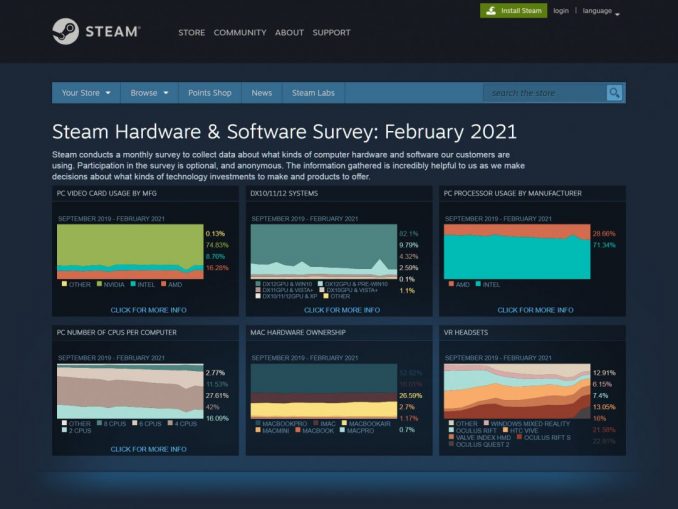Click the MACBOOKAIR legend swatch
Viewport: 678px width, 509px height.
point(344,423)
